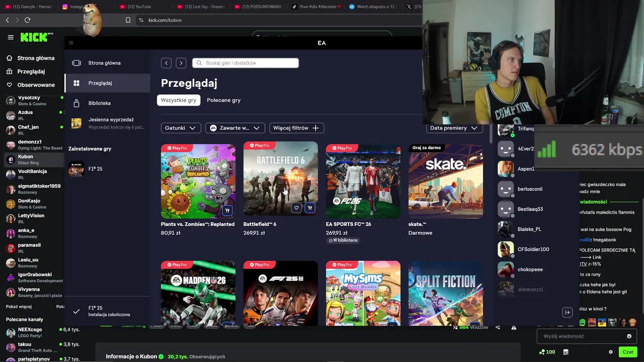Viewport: 644px width, 362px height.
Task: Click the Kick logo
Action: tap(36, 37)
